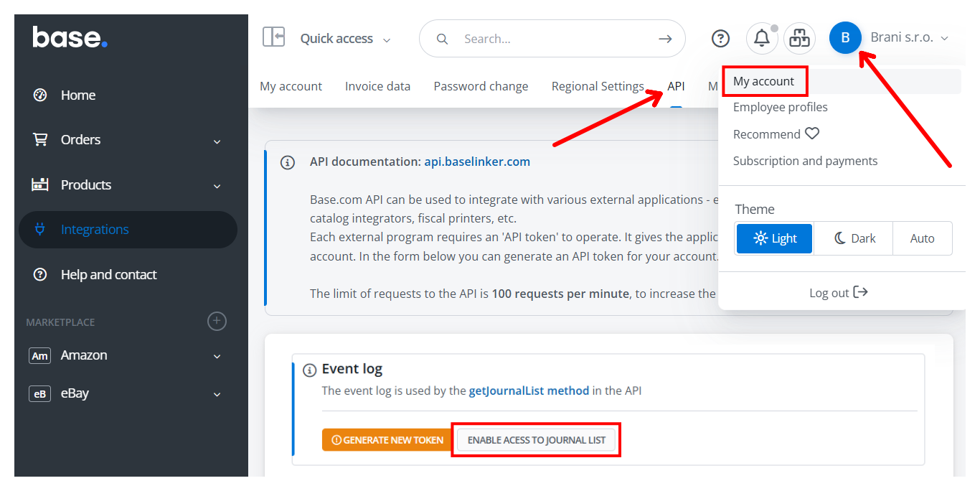Click Generate New Token button
Image resolution: width=980 pixels, height=491 pixels.
pos(387,440)
